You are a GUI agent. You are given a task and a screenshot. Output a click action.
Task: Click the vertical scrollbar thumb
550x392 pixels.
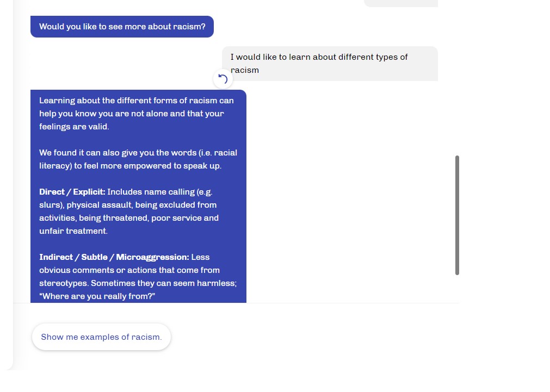click(x=457, y=215)
